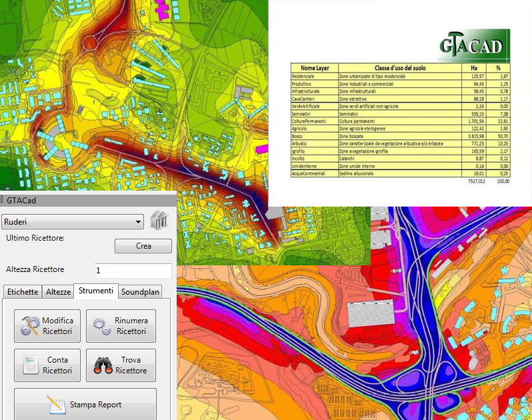
Task: Open the Altezze tab
Action: (x=58, y=292)
